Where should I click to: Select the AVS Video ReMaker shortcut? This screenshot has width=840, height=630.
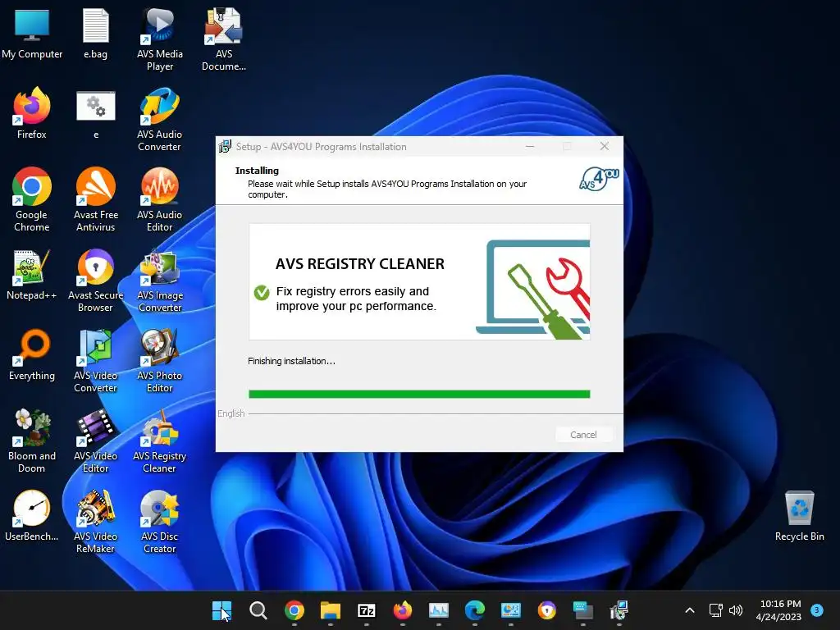(95, 521)
